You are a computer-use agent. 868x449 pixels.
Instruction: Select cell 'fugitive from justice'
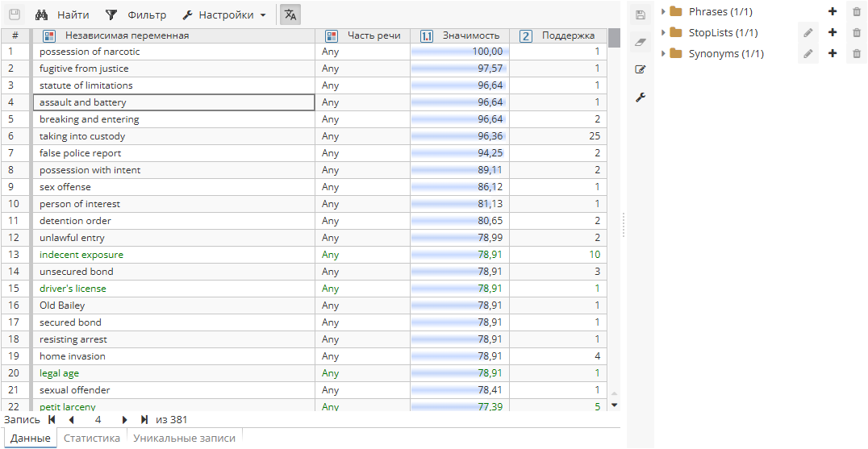point(174,69)
